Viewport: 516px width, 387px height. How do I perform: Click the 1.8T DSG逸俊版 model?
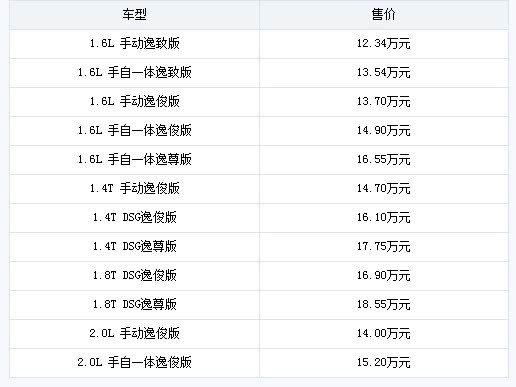pyautogui.click(x=134, y=276)
